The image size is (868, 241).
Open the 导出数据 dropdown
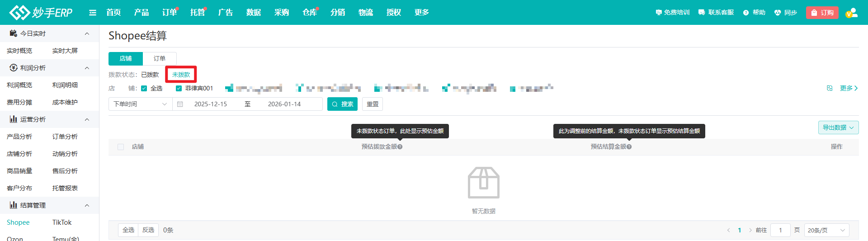tap(838, 128)
